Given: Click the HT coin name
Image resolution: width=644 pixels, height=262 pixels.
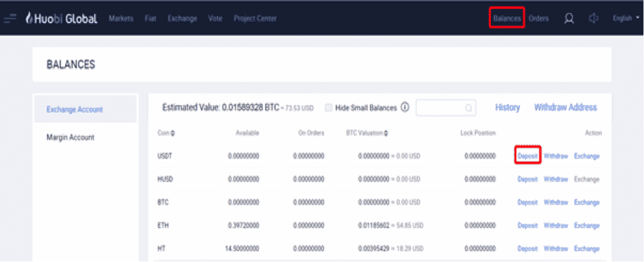Looking at the screenshot, I should coord(161,249).
